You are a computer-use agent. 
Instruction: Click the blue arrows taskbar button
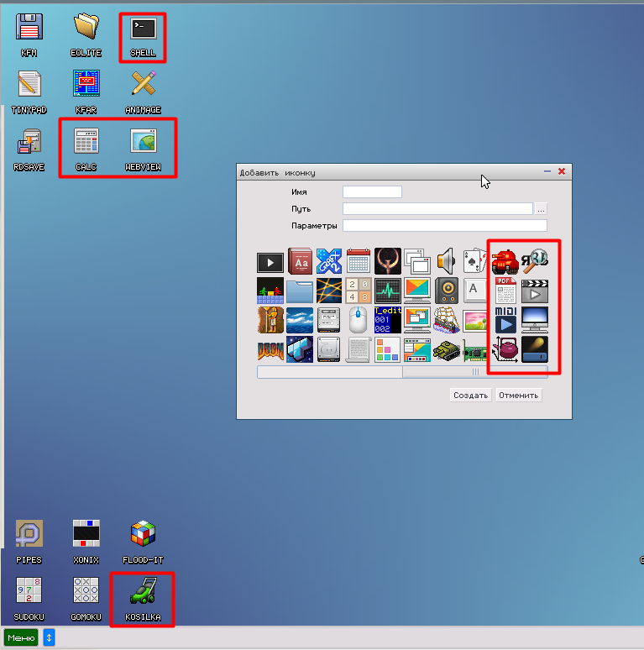[49, 637]
